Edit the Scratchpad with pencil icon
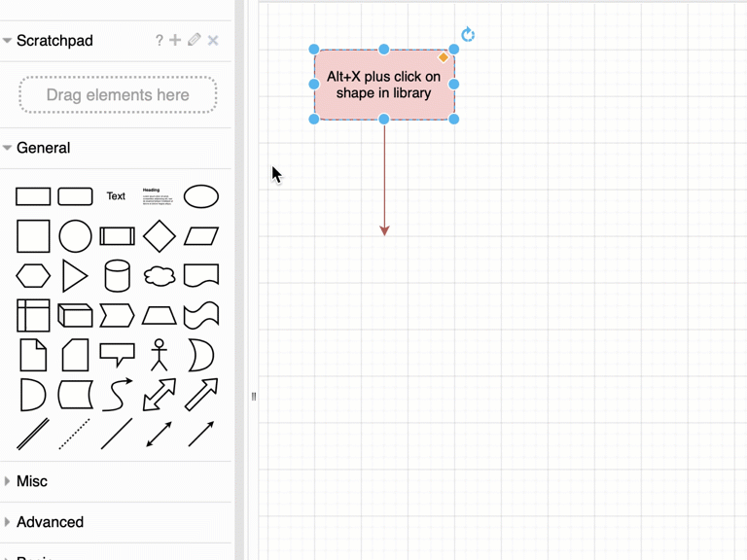This screenshot has height=560, width=747. click(x=195, y=40)
